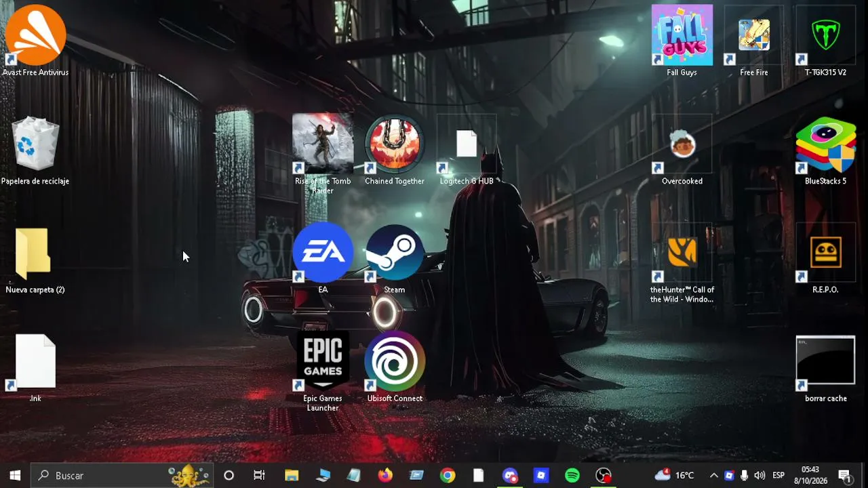Expand the hidden system tray icons

click(x=713, y=476)
